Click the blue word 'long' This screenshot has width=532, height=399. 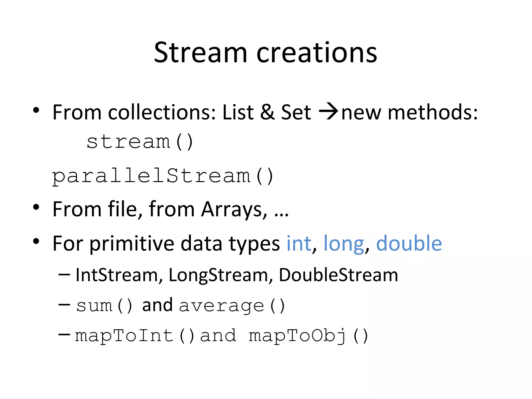pyautogui.click(x=344, y=244)
